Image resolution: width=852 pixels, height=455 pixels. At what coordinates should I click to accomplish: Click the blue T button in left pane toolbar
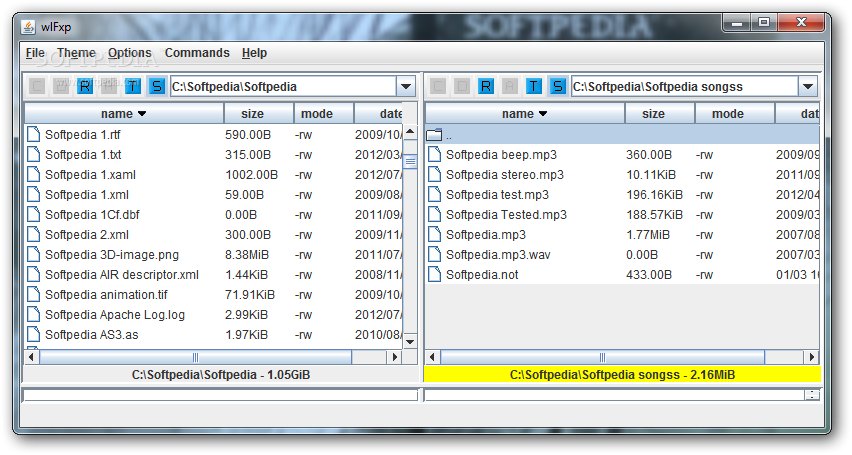[133, 86]
